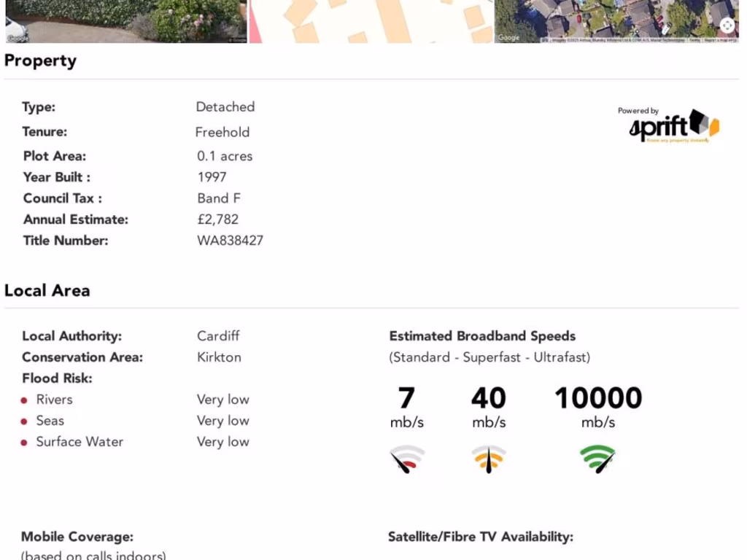This screenshot has height=560, width=747.
Task: Click the red bullet beside Surface Water
Action: [24, 443]
